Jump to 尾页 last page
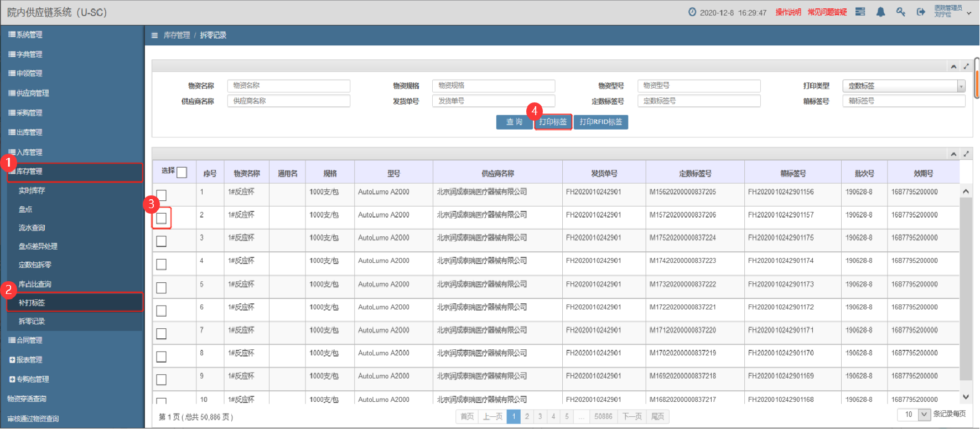 [657, 416]
